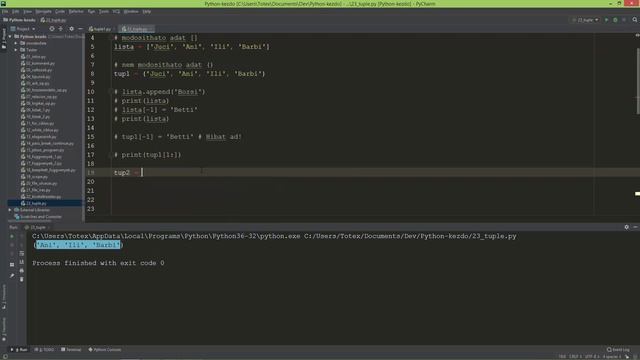This screenshot has width=640, height=360.
Task: Toggle the Project side tab on left edge
Action: (x=4, y=39)
